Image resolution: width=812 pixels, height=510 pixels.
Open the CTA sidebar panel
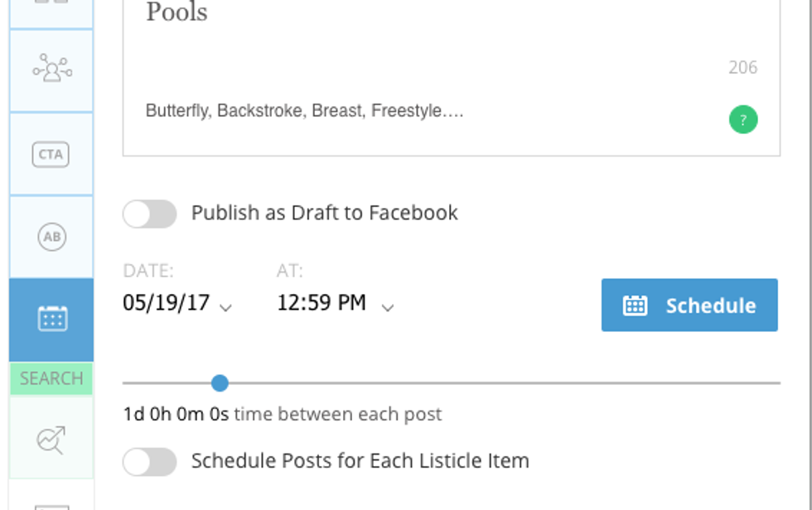click(51, 154)
